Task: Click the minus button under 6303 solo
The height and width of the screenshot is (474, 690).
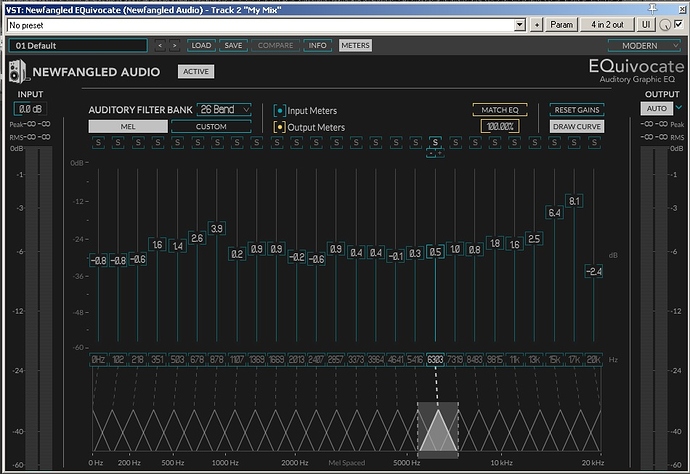Action: coord(431,153)
